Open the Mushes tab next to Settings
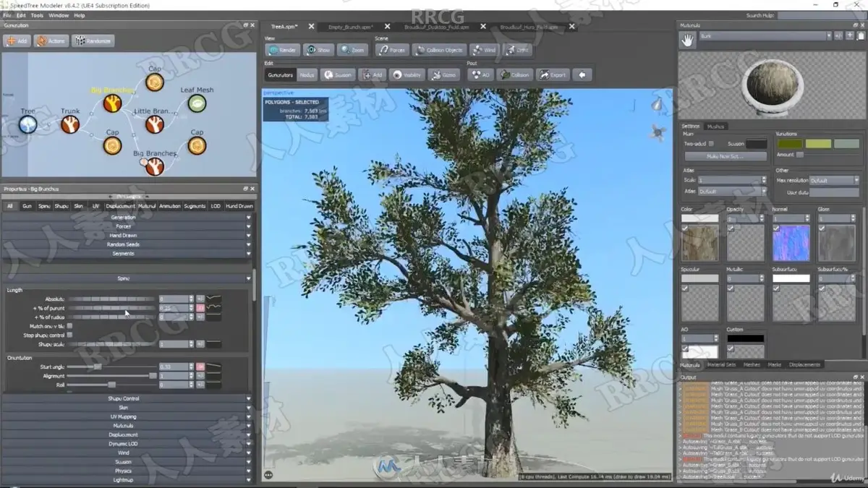Viewport: 868px width, 488px height. tap(715, 127)
